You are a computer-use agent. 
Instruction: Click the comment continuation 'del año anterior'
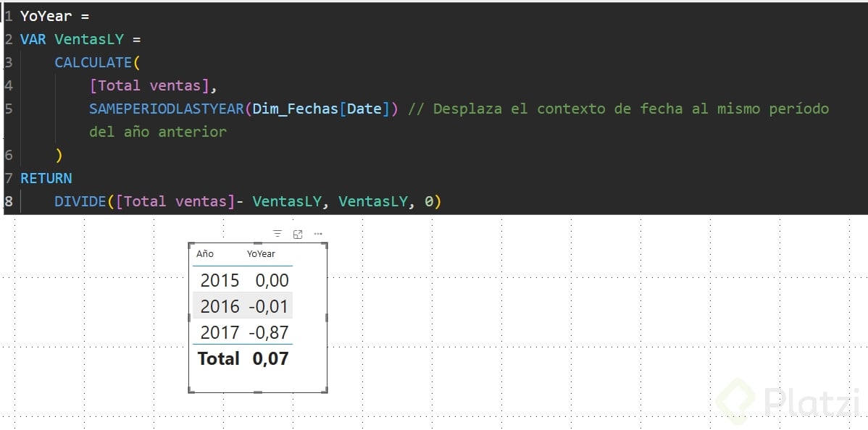click(158, 132)
